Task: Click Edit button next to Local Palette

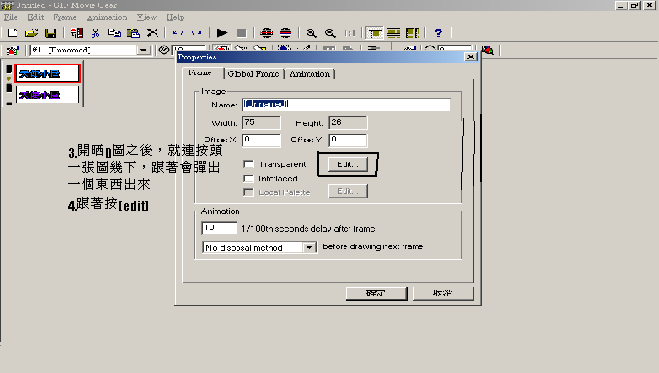Action: (348, 191)
